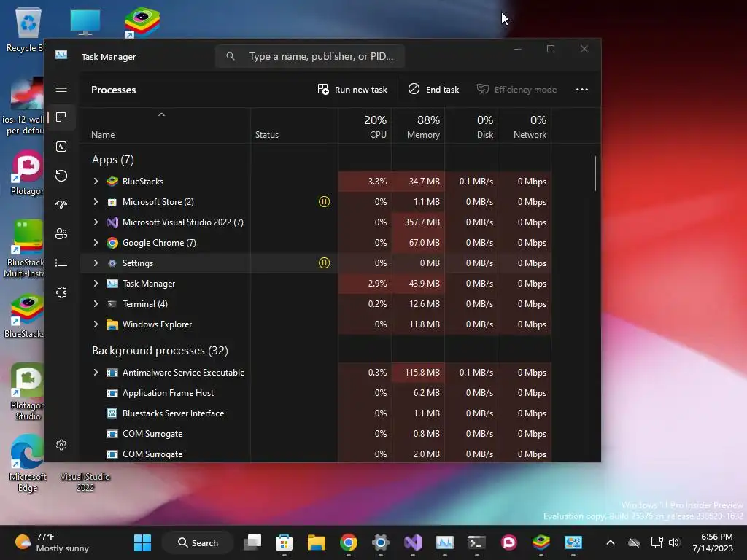Click the Apps (7) group heading

[x=113, y=160]
